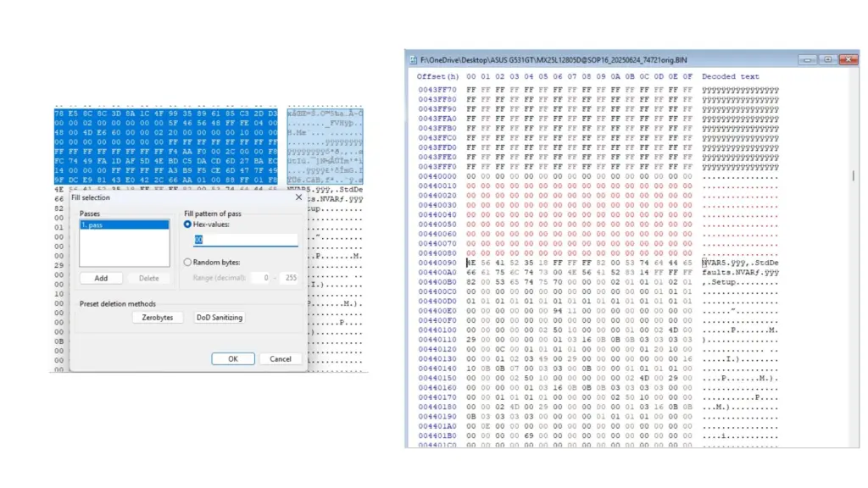Click decoded text ',.Setup.........' in BIN window
This screenshot has height=488, width=868.
coord(740,281)
